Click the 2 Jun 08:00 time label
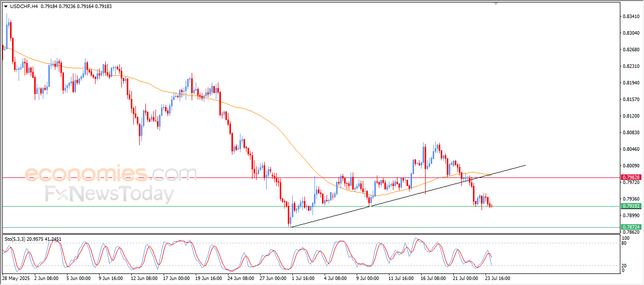The image size is (644, 285). point(46,278)
